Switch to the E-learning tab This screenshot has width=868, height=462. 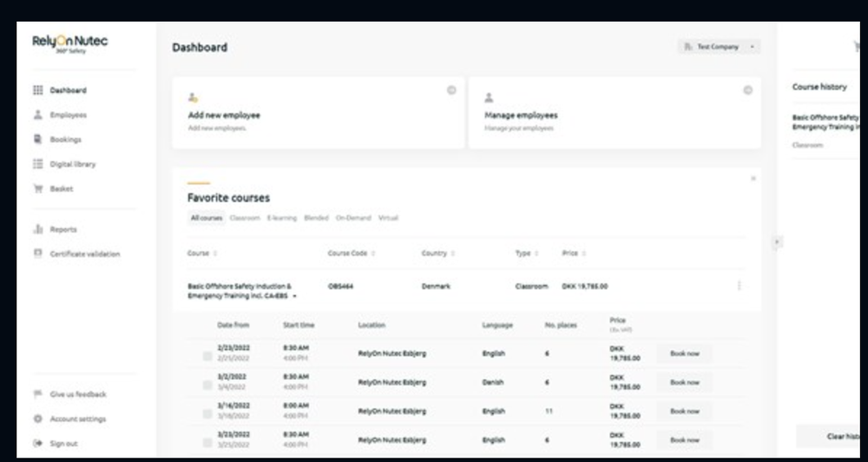pos(282,218)
